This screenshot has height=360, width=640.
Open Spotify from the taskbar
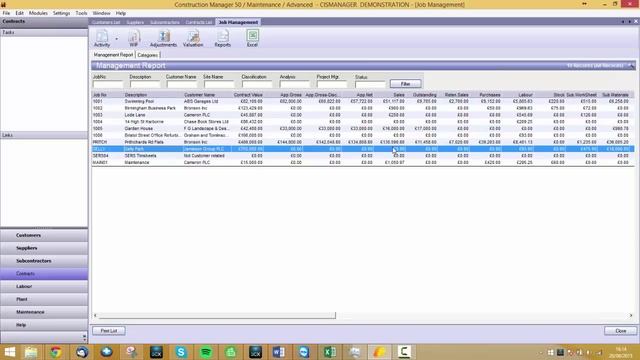206,352
